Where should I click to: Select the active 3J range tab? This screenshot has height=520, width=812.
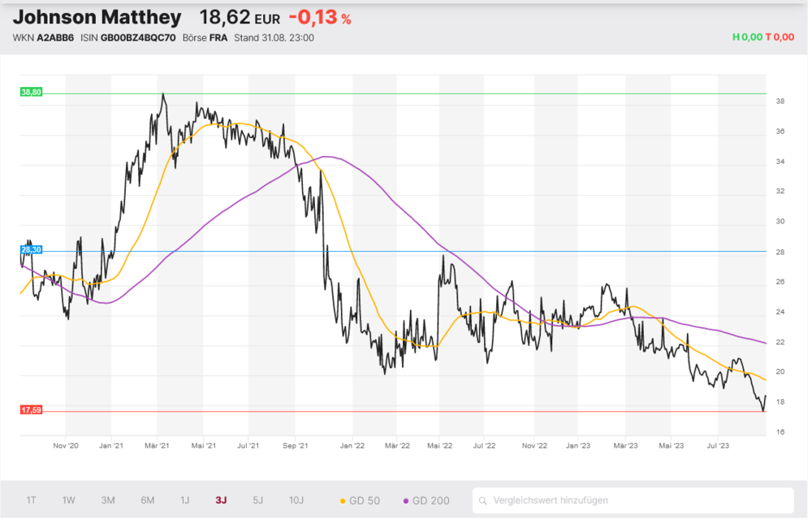pos(222,502)
